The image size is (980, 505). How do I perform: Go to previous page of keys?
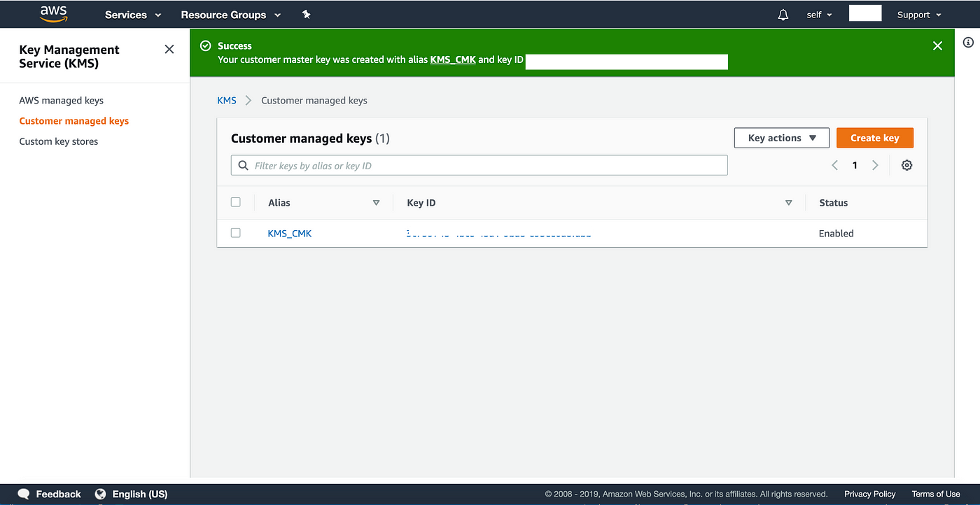(x=834, y=165)
